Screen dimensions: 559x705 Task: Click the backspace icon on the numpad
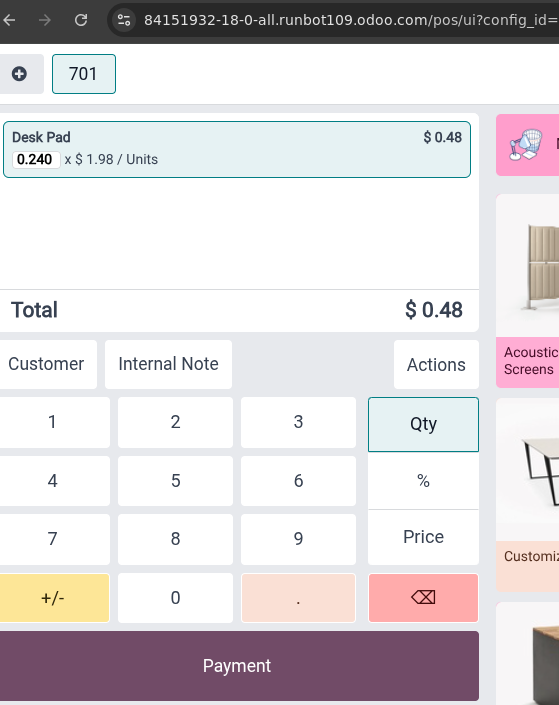tap(423, 598)
